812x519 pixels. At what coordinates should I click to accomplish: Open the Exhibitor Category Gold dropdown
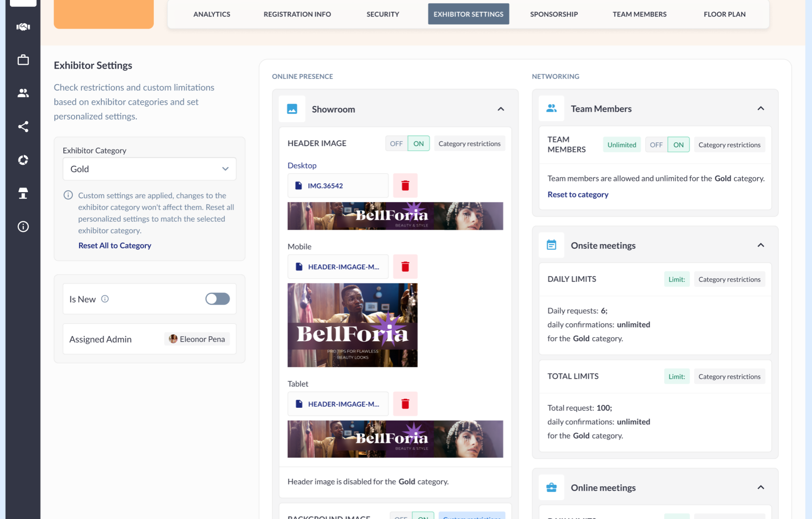tap(150, 169)
